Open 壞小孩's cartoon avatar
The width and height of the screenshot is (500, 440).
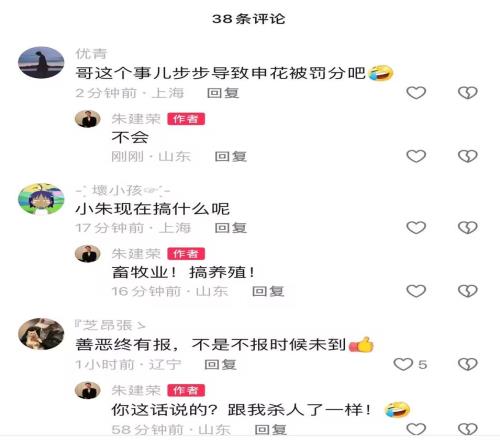(41, 199)
